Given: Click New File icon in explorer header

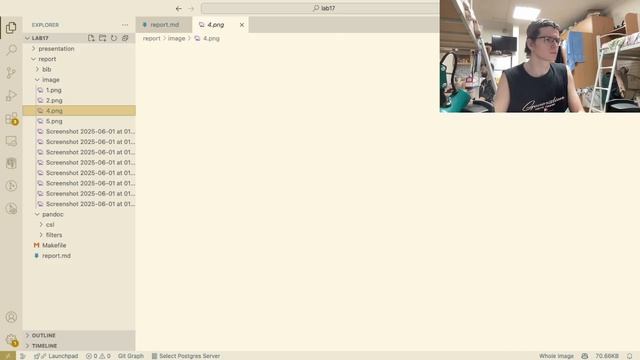Looking at the screenshot, I should click(91, 38).
